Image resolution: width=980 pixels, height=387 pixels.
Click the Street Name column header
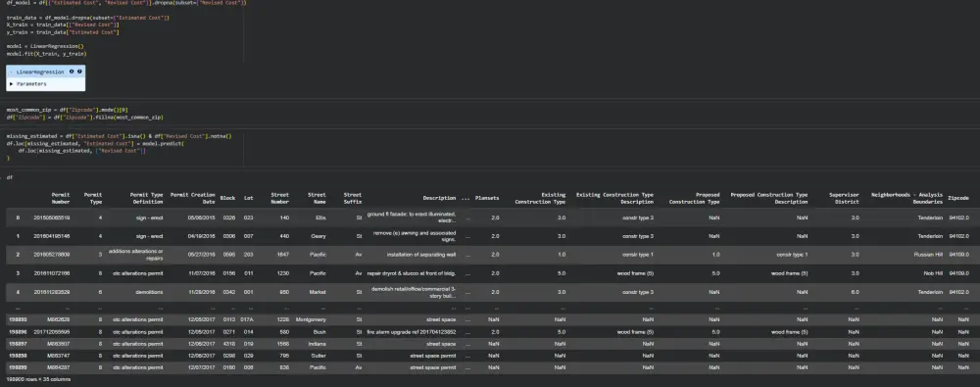pyautogui.click(x=317, y=198)
